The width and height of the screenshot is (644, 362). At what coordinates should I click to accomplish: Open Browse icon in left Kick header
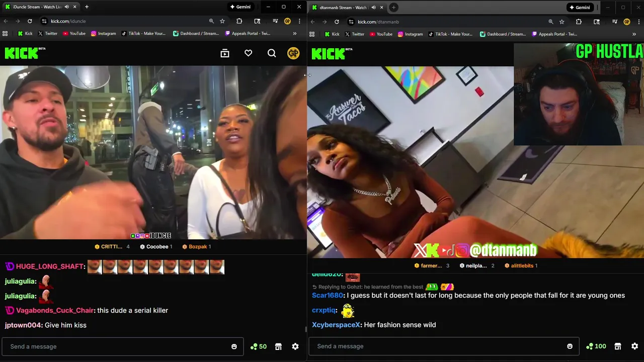pos(225,53)
